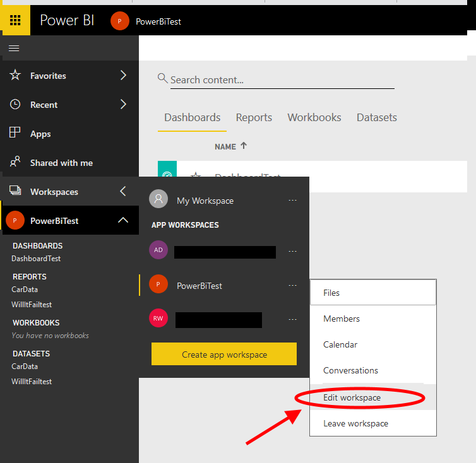Choose Leave workspace from the menu
Image resolution: width=476 pixels, height=463 pixels.
coord(373,423)
